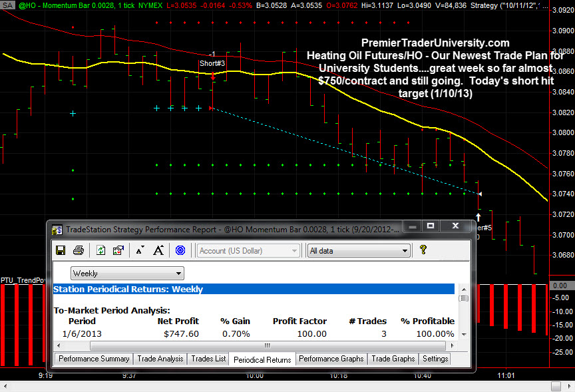The image size is (575, 392).
Task: Decrease the report font size
Action: [140, 250]
